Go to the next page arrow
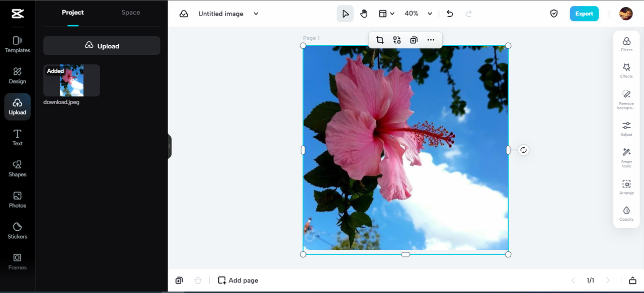 (x=608, y=280)
